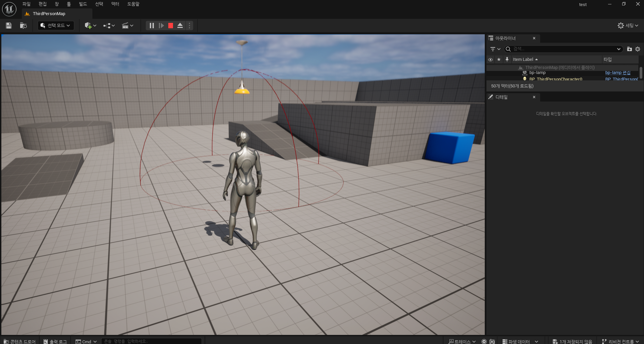Viewport: 644px width, 344px height.
Task: Advance one frame with the step button
Action: 161,26
